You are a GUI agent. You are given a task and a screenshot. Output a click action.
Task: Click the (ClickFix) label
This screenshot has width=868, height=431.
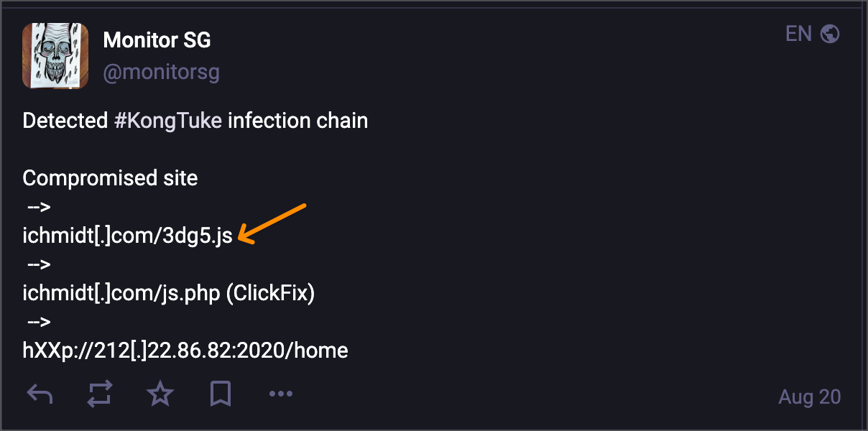click(x=270, y=293)
